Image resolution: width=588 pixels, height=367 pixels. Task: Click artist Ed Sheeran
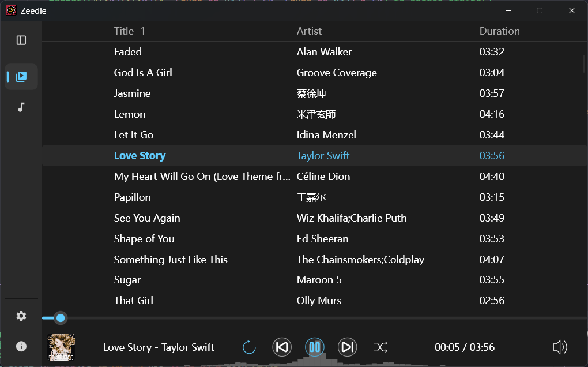pos(322,239)
